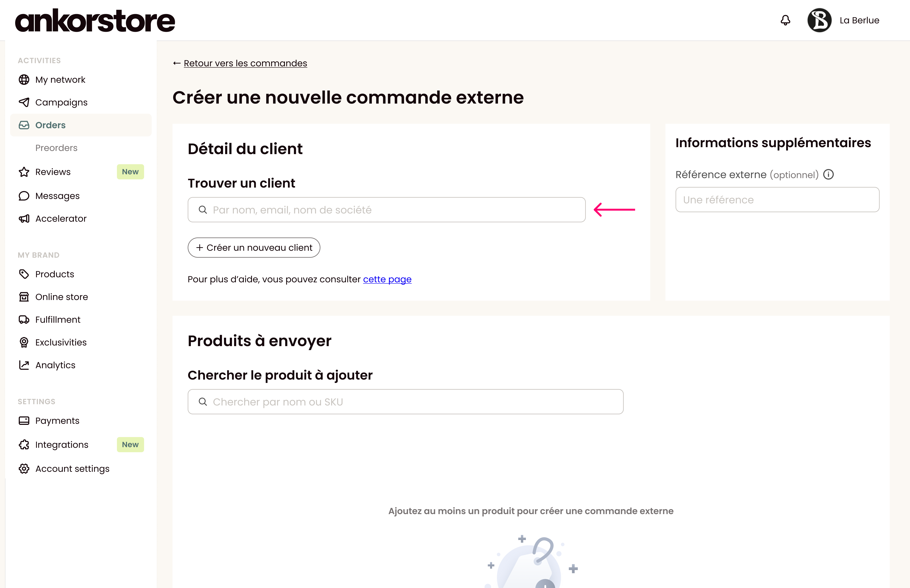Open Campaigns via paper plane icon
Screen dimensions: 910x588
pos(24,102)
